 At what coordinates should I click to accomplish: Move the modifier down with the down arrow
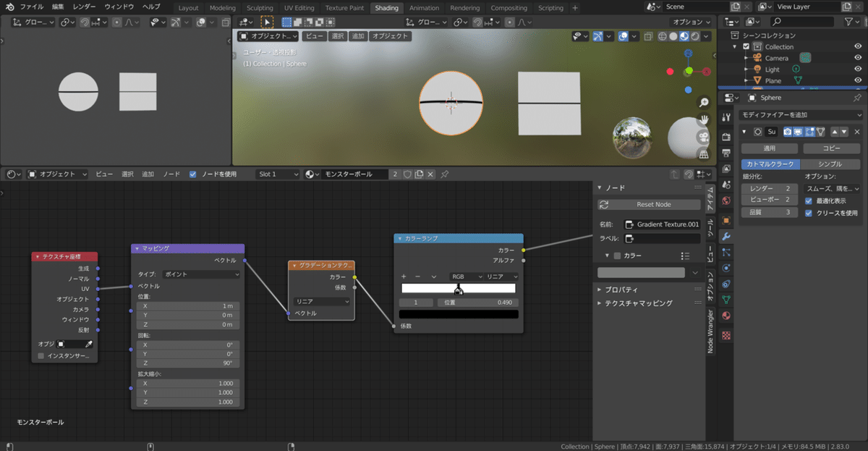click(x=843, y=132)
